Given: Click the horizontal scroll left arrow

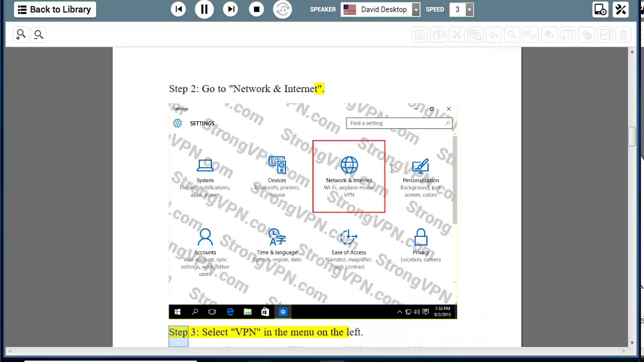Looking at the screenshot, I should coord(9,351).
